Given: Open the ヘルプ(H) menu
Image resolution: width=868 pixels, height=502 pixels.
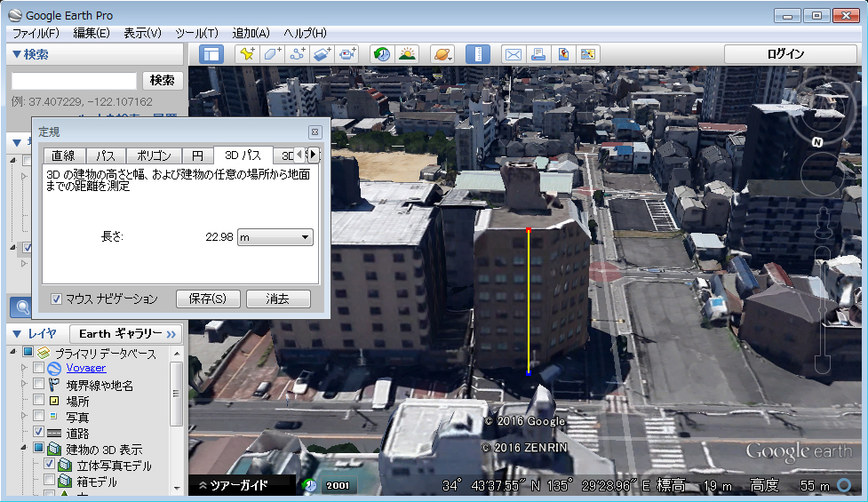Looking at the screenshot, I should click(305, 33).
